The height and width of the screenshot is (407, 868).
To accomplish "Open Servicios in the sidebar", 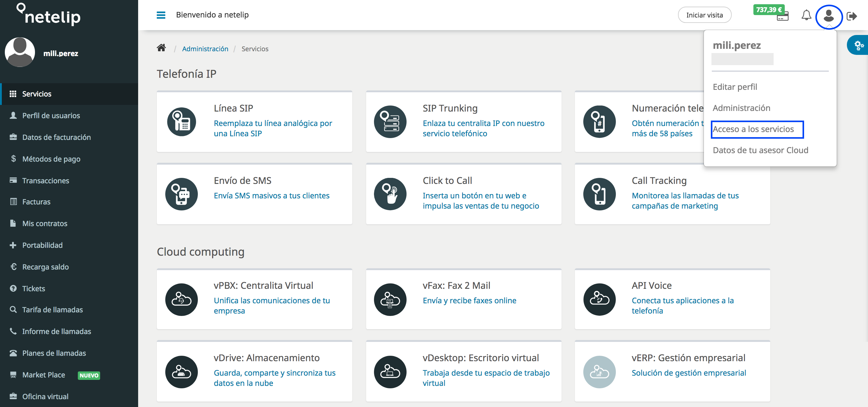I will pos(69,94).
